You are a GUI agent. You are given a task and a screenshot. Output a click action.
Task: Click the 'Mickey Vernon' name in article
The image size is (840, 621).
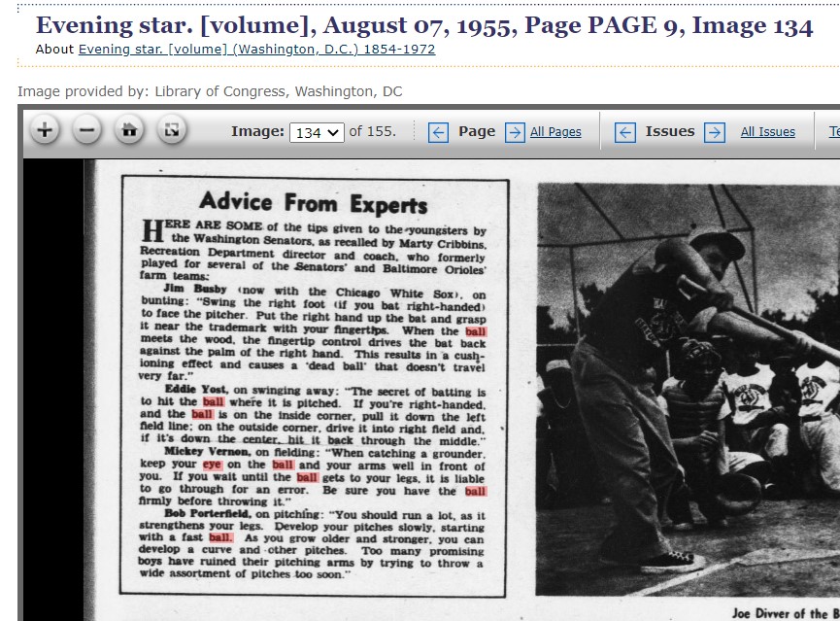click(x=207, y=452)
